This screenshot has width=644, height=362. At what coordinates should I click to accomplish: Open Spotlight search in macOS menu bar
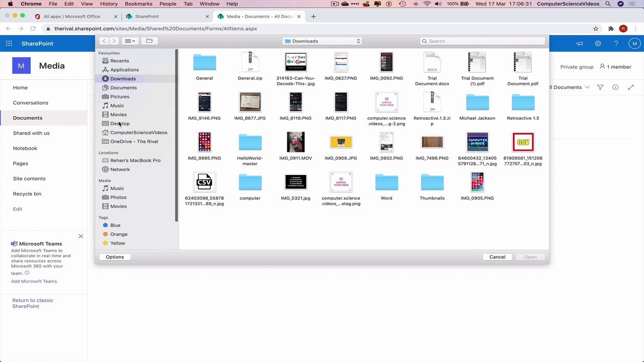(608, 4)
